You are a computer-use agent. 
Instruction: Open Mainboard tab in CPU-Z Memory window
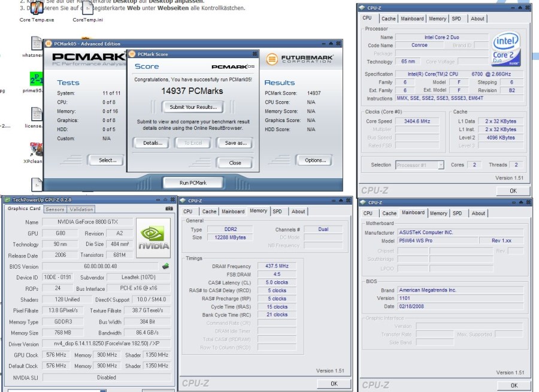coord(233,211)
